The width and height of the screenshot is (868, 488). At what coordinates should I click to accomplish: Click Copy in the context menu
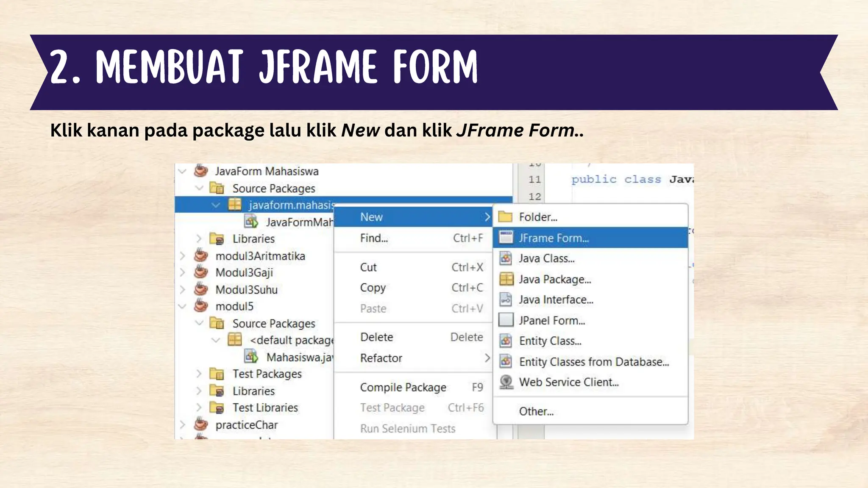click(373, 288)
